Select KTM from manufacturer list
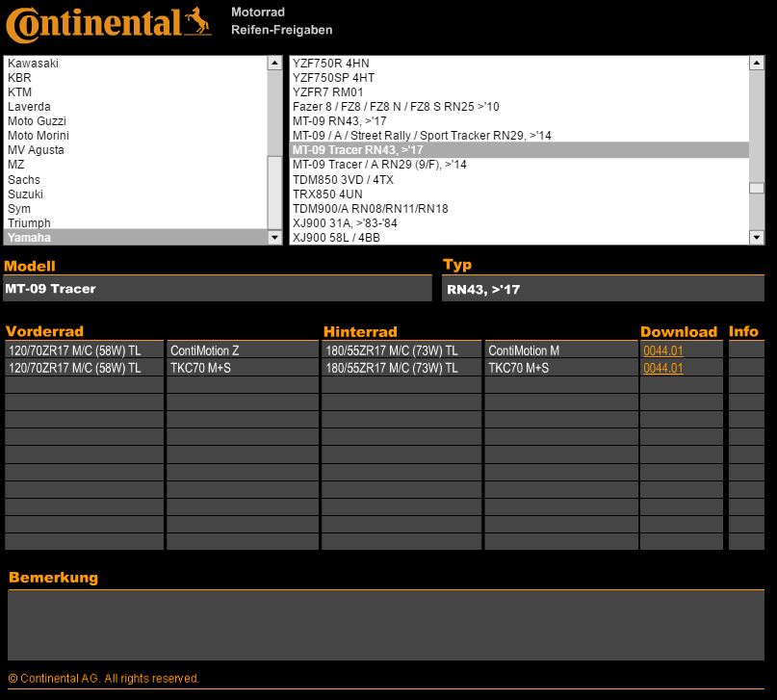Viewport: 777px width, 700px height. pyautogui.click(x=20, y=92)
